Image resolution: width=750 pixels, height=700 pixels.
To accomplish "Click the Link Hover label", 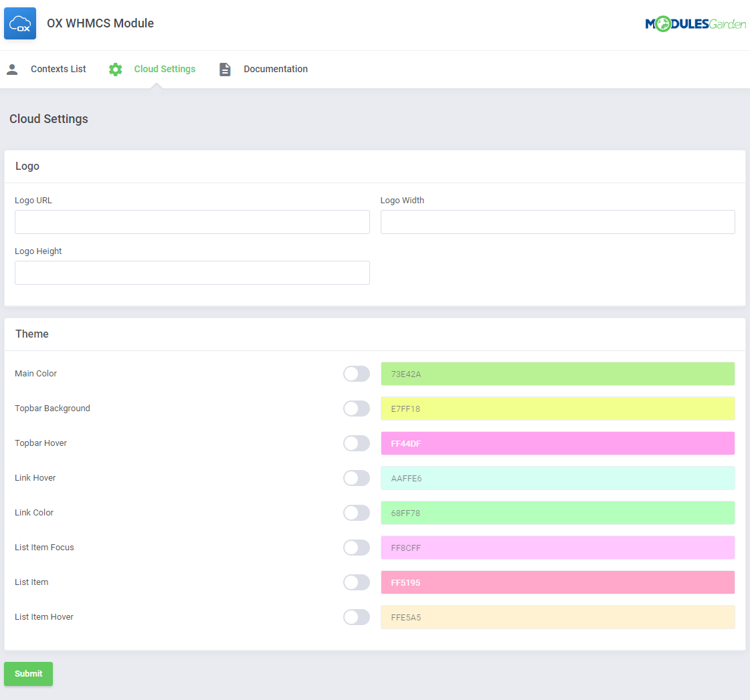I will [x=35, y=478].
